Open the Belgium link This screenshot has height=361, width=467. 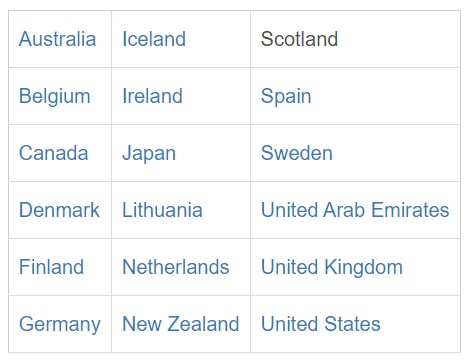pos(55,96)
